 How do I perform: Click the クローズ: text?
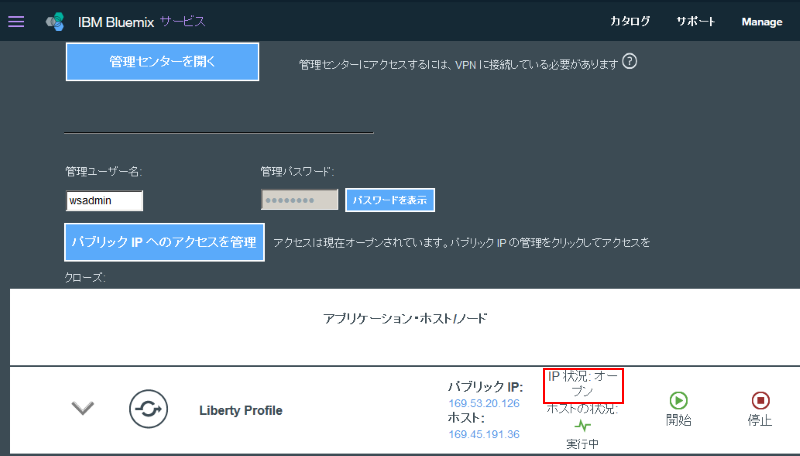point(85,277)
